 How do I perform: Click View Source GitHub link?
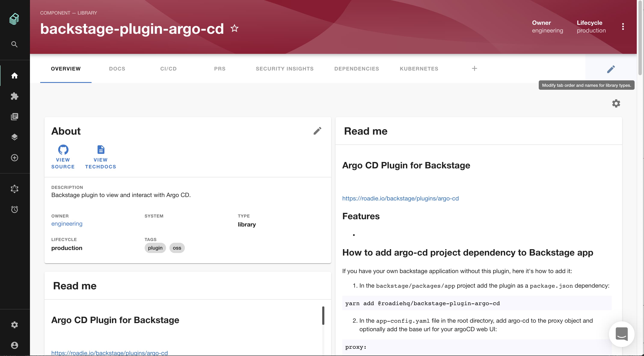click(63, 157)
